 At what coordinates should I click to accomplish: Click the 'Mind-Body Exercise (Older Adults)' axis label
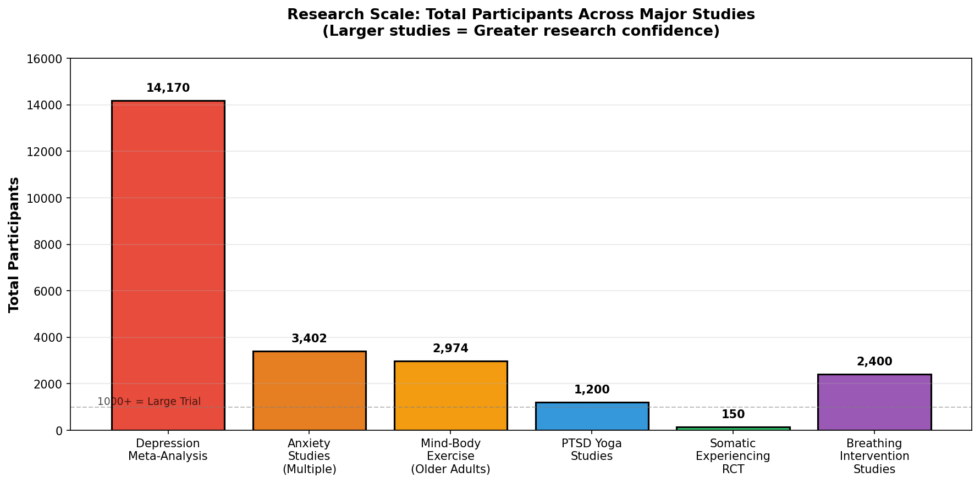(x=451, y=456)
